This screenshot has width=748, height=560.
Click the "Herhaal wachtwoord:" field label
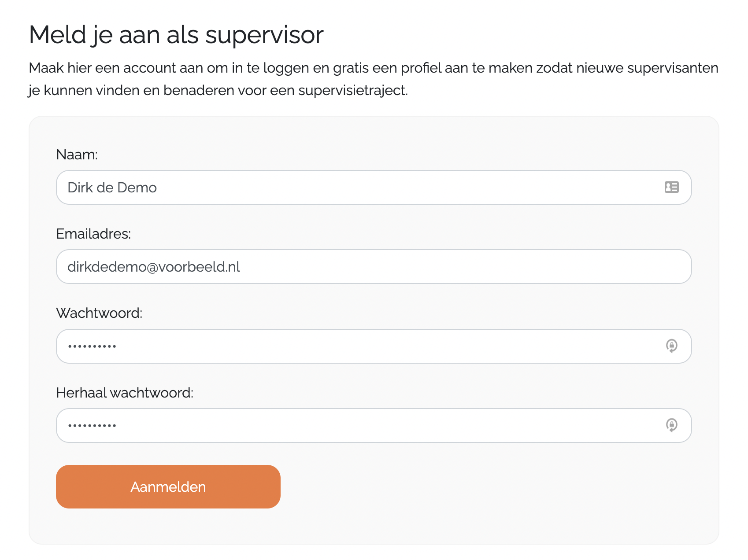point(125,392)
